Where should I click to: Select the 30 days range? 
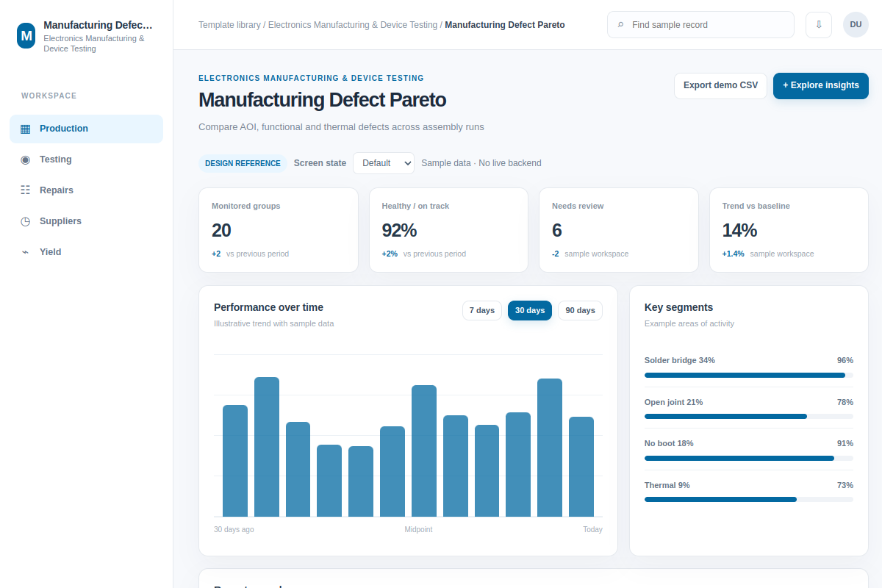pos(530,310)
